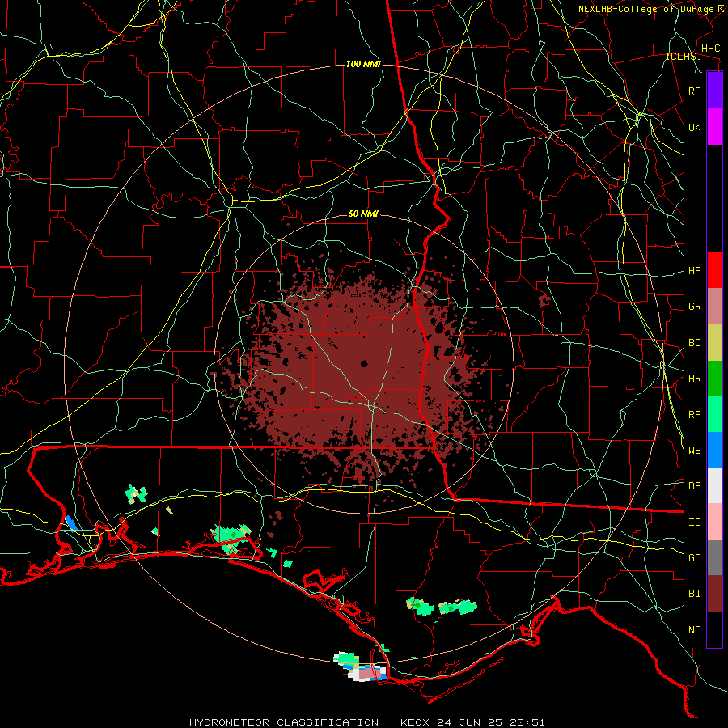Click the Hydrometeor Classification KEOX title text
The width and height of the screenshot is (728, 728).
click(x=366, y=722)
